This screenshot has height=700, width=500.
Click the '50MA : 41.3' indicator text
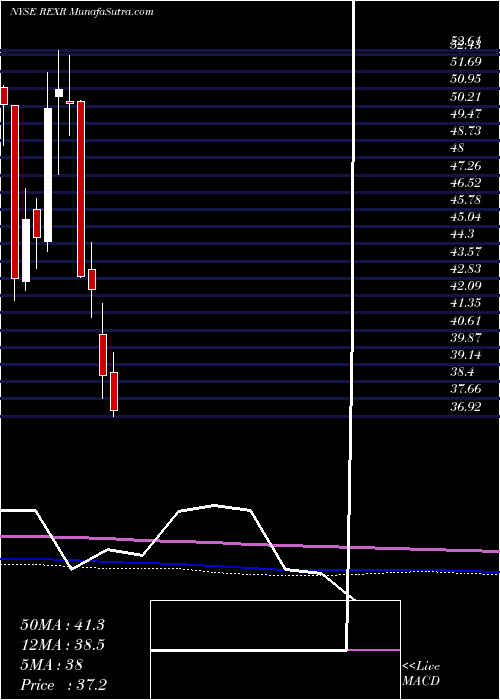62,625
